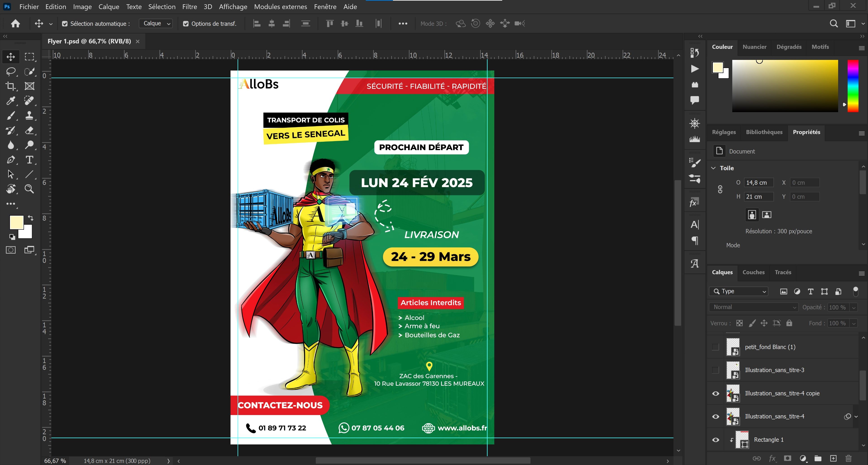868x465 pixels.
Task: Delete layer with trash icon
Action: pos(849,458)
